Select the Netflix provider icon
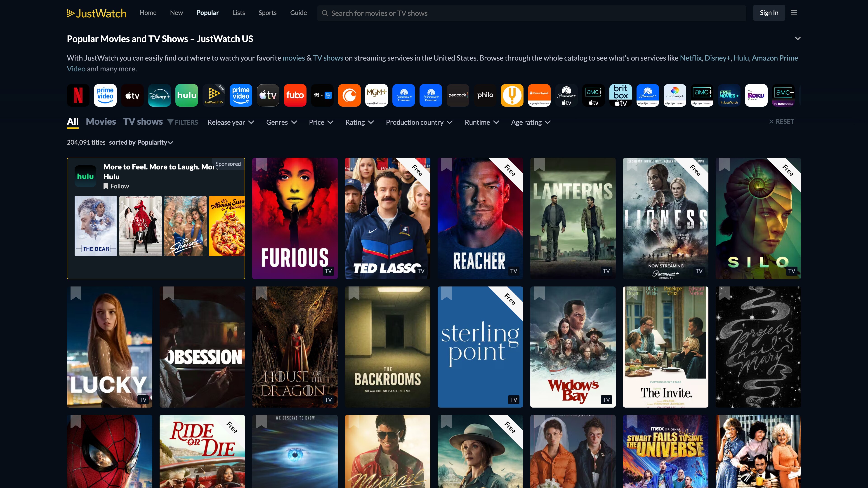The width and height of the screenshot is (868, 488). tap(78, 95)
